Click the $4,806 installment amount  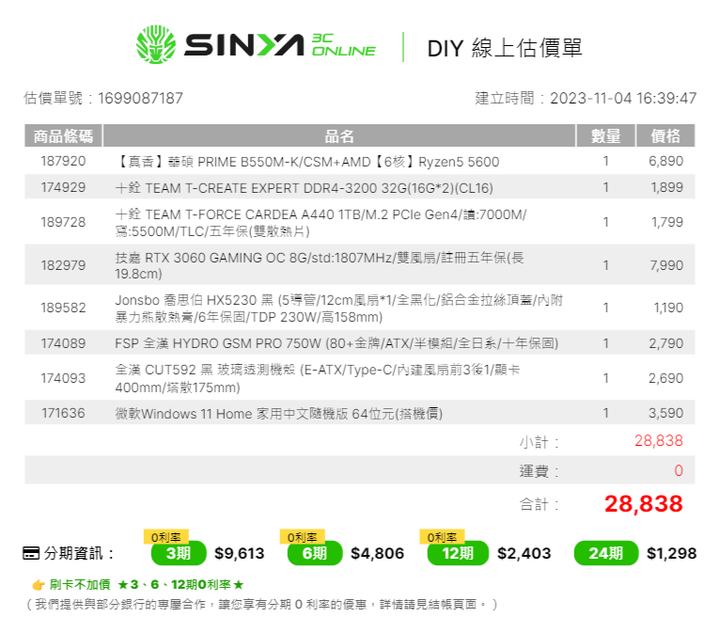(377, 554)
